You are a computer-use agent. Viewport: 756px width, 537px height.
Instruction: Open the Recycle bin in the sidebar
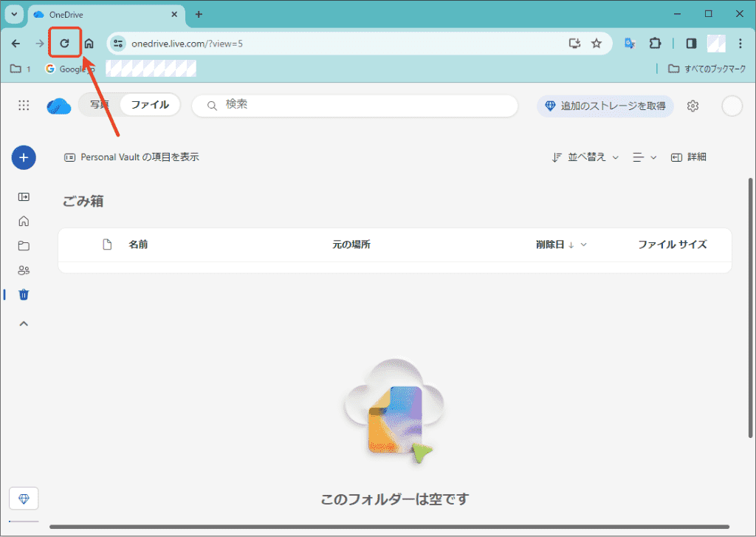pyautogui.click(x=24, y=295)
